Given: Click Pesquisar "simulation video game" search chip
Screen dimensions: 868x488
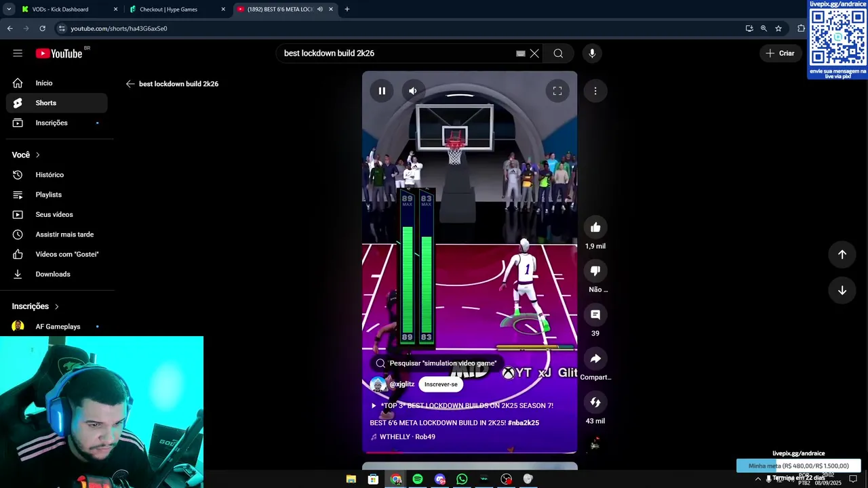Looking at the screenshot, I should pos(437,363).
